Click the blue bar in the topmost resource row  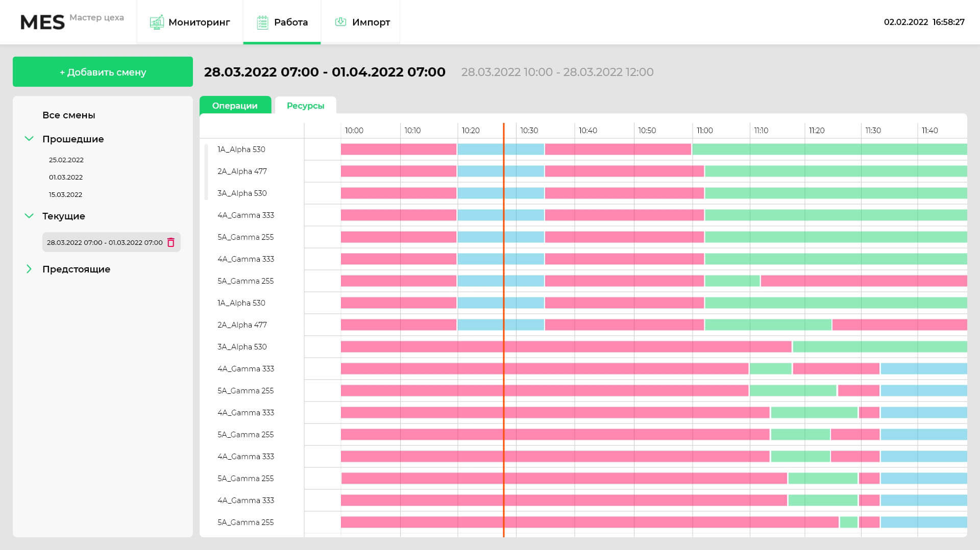[501, 149]
